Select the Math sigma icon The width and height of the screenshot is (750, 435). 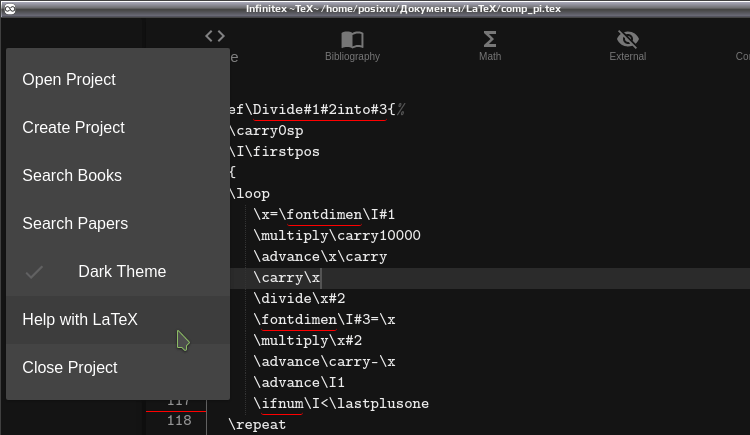490,39
